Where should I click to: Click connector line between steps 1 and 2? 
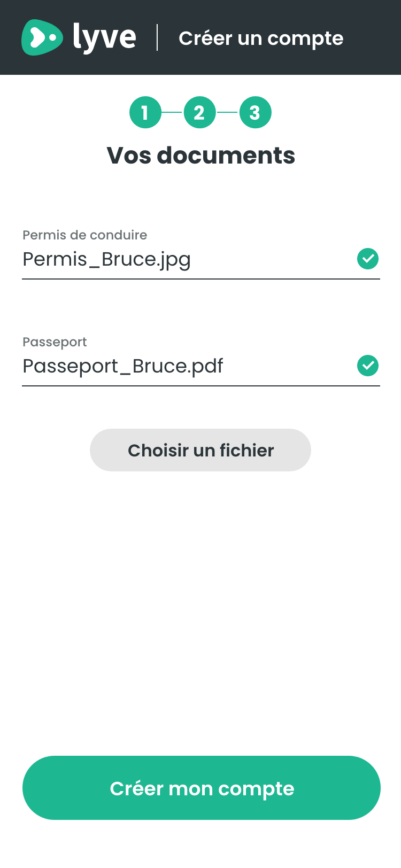click(172, 112)
